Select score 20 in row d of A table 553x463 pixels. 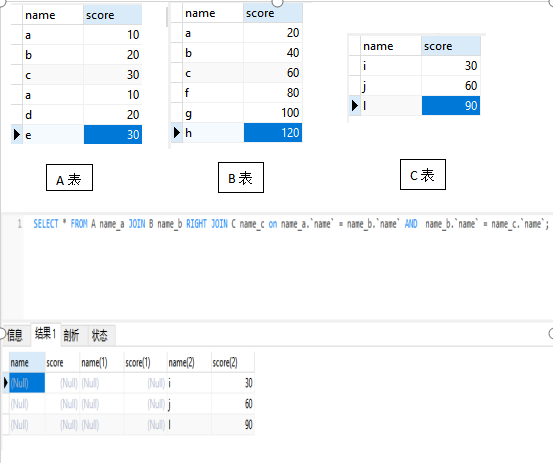113,115
